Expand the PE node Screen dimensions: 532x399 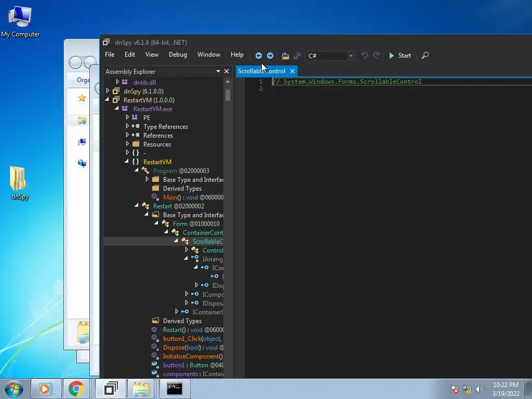[127, 117]
